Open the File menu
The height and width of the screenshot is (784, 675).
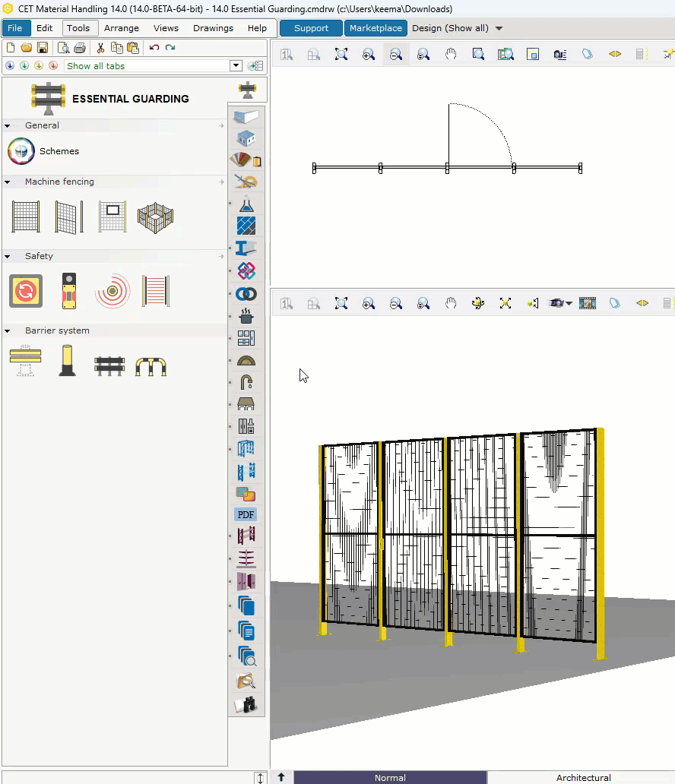click(15, 28)
